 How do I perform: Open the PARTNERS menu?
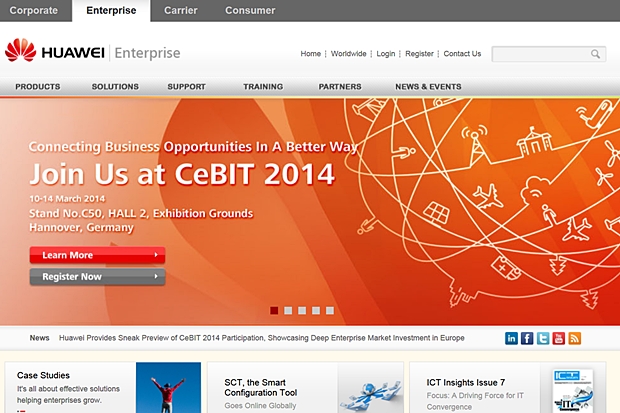click(340, 87)
